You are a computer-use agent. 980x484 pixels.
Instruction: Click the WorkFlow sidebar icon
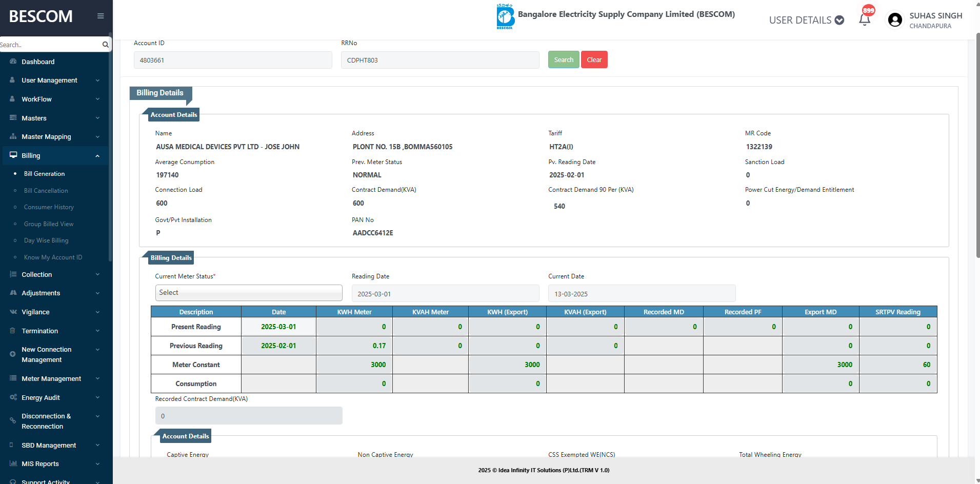point(12,99)
